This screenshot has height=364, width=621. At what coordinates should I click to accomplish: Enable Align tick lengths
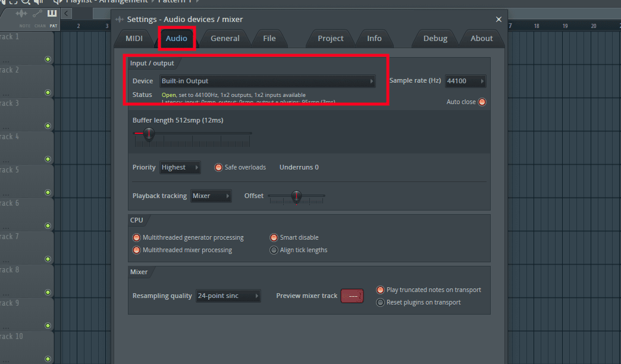[274, 250]
